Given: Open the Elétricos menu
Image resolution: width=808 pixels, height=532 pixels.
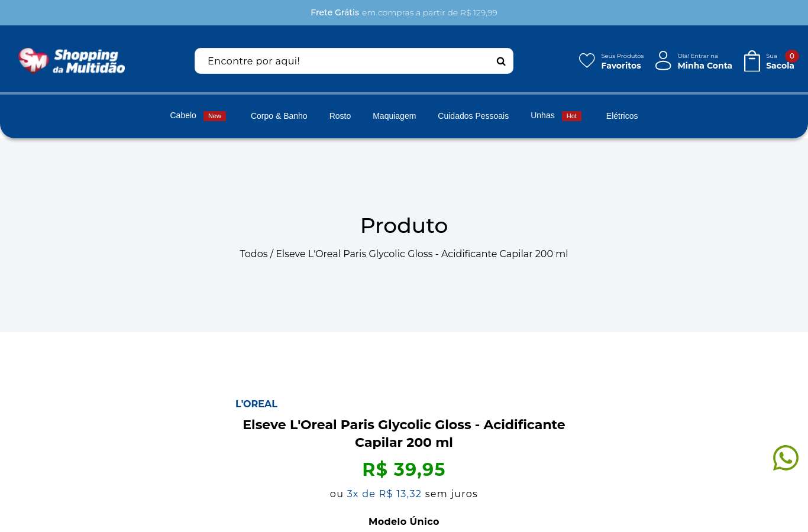Looking at the screenshot, I should pos(622,116).
